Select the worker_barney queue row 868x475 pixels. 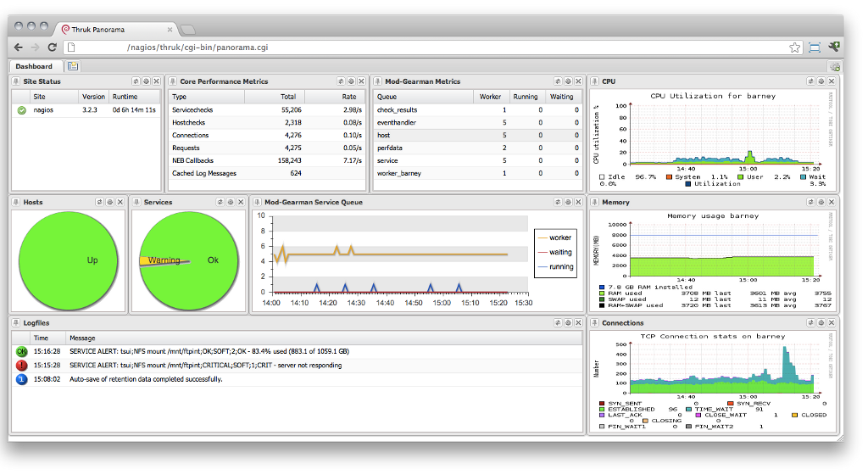pyautogui.click(x=477, y=173)
